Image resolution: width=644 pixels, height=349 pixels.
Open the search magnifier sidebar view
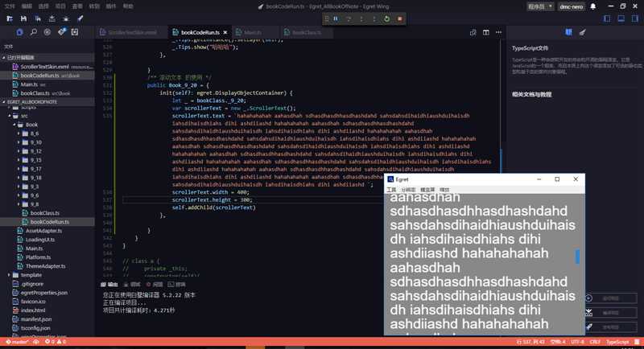pos(34,32)
